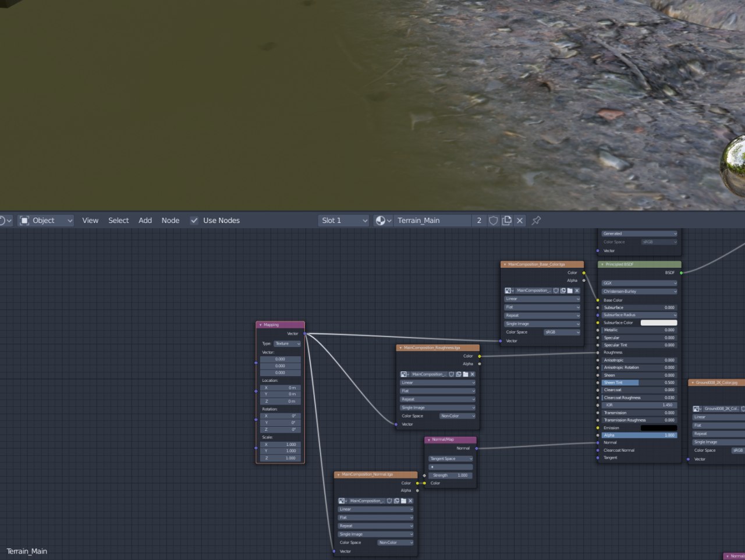Open the Mapping Type Texture dropdown
The width and height of the screenshot is (745, 560).
click(x=288, y=343)
